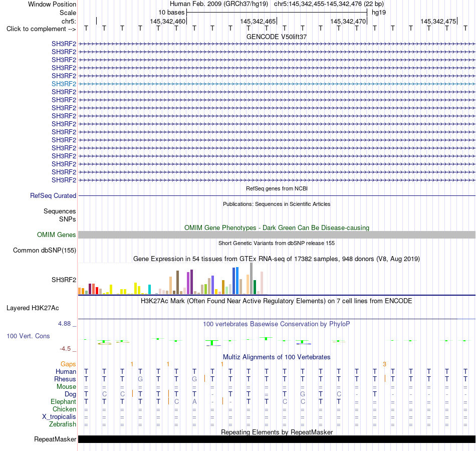Click the header "Human Feb. 2009 (GRCh37/hg19)"
Image resolution: width=476 pixels, height=451 pixels.
218,4
